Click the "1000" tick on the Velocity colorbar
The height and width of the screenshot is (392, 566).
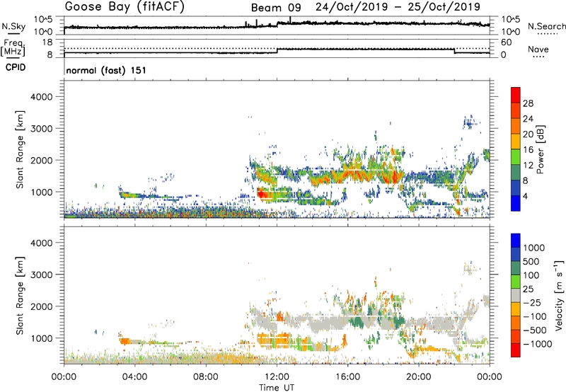(534, 248)
